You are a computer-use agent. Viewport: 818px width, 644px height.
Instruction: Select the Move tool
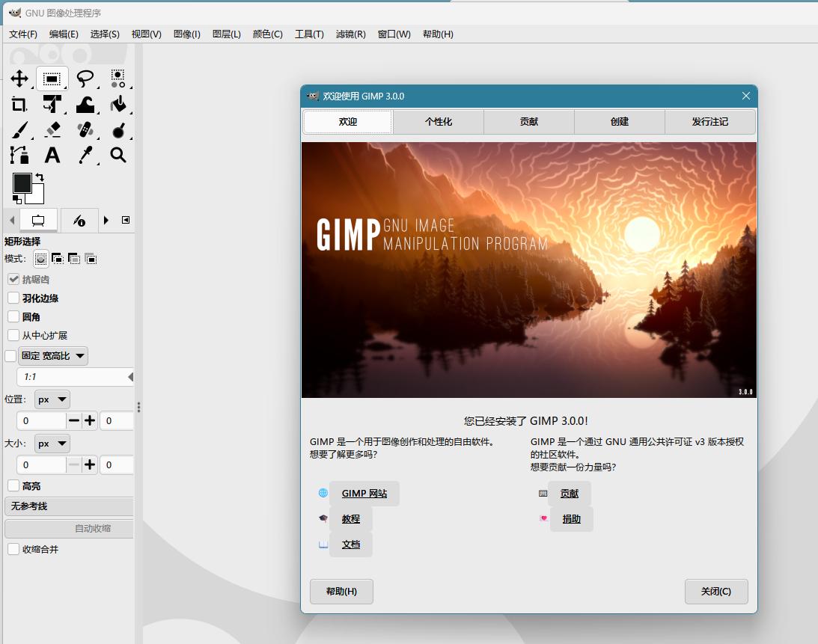pos(19,78)
